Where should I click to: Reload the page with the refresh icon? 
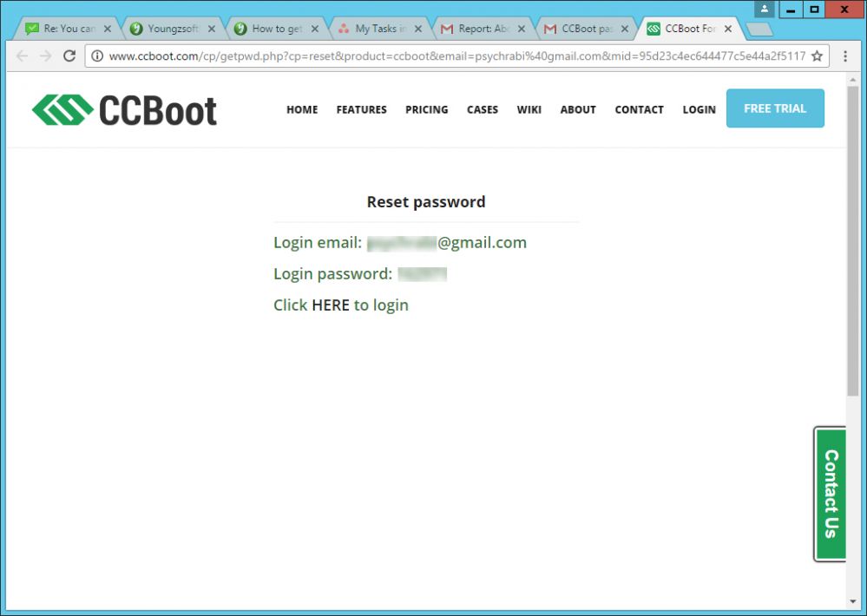point(69,56)
